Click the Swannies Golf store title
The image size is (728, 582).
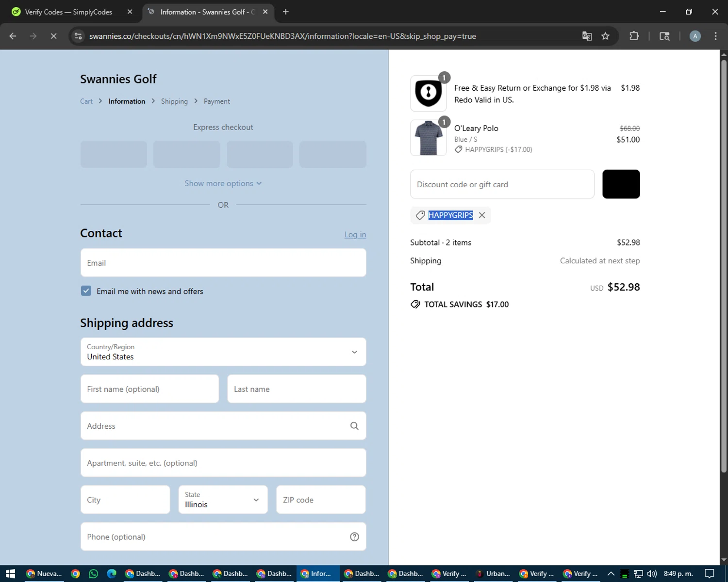118,79
